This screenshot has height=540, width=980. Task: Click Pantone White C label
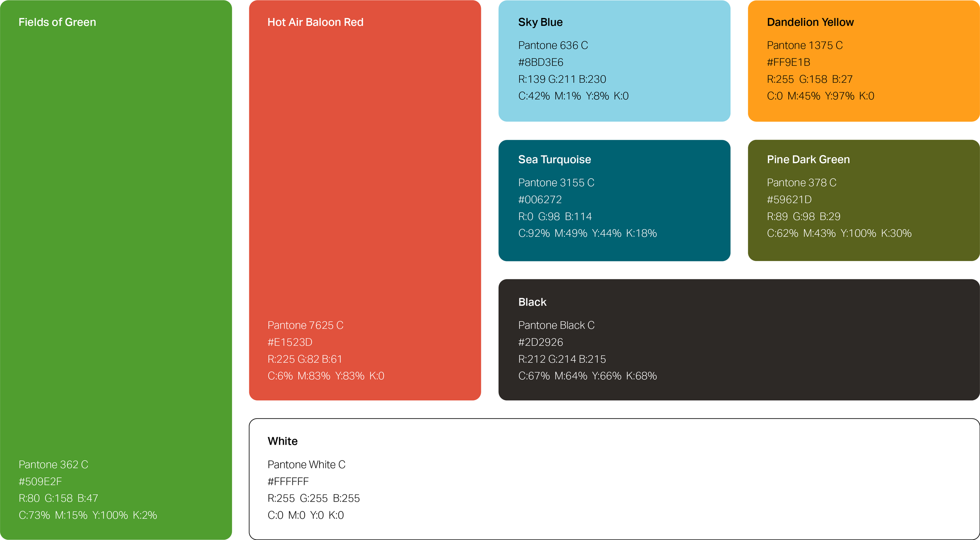[306, 464]
